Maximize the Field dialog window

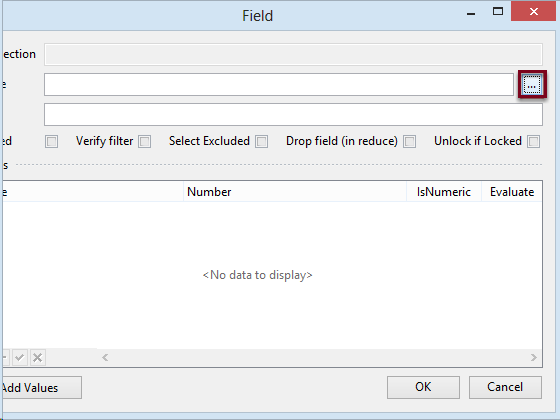point(498,12)
